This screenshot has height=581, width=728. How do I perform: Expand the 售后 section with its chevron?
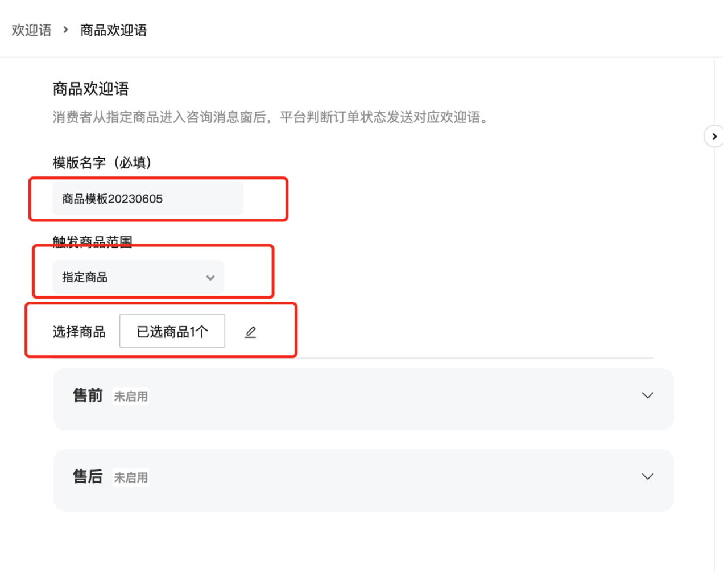[647, 477]
